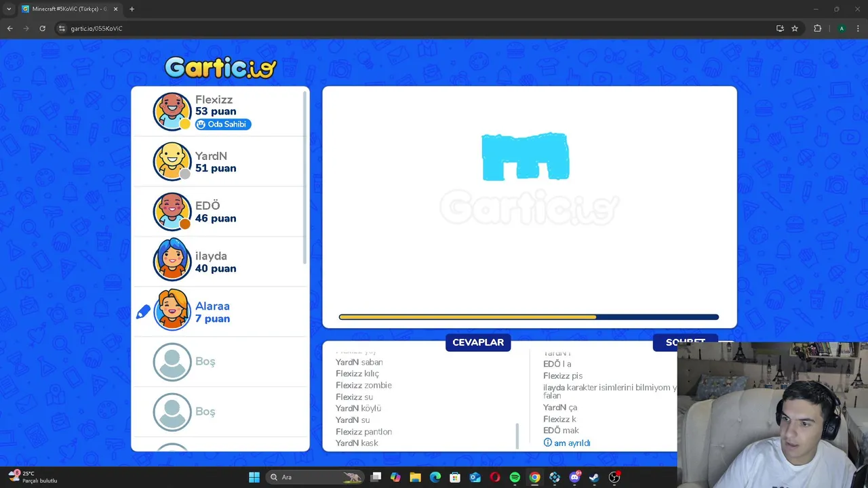
Task: Bookmark this page with the star icon
Action: pos(795,28)
